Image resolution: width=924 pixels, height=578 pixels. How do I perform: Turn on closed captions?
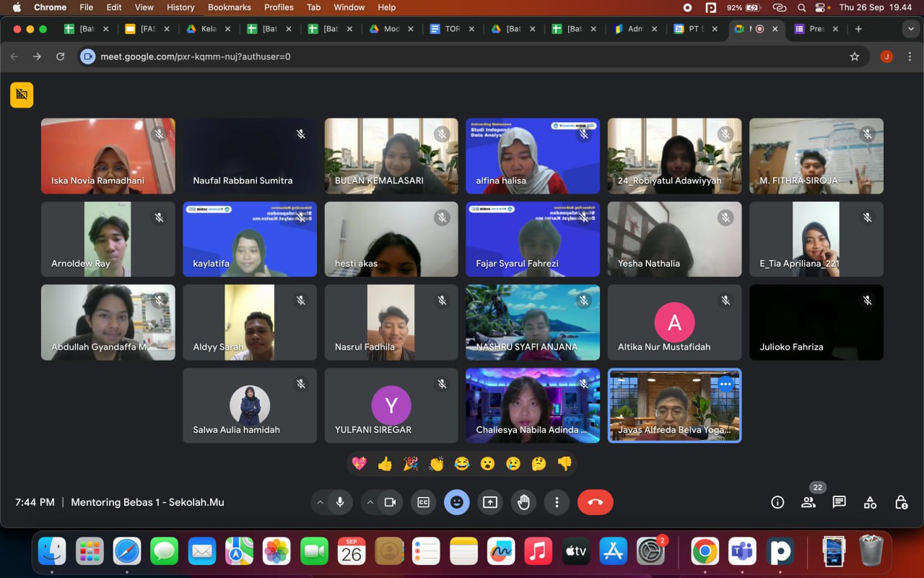[424, 502]
